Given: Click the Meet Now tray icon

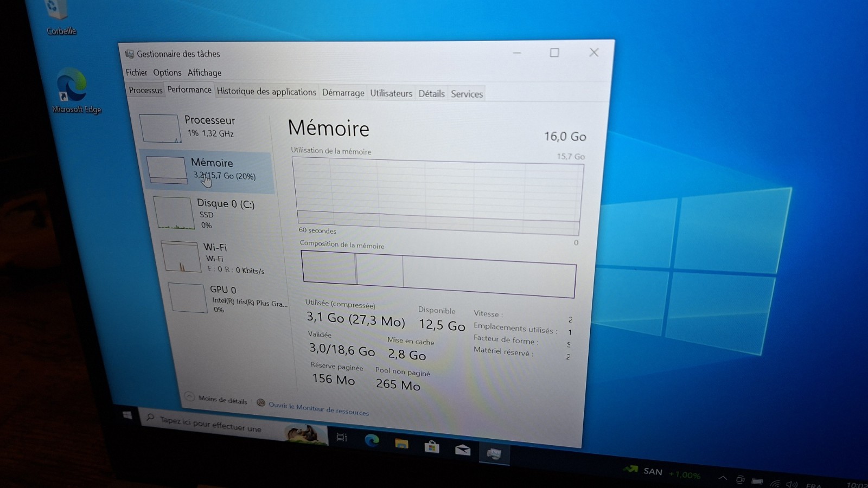Looking at the screenshot, I should click(x=741, y=479).
